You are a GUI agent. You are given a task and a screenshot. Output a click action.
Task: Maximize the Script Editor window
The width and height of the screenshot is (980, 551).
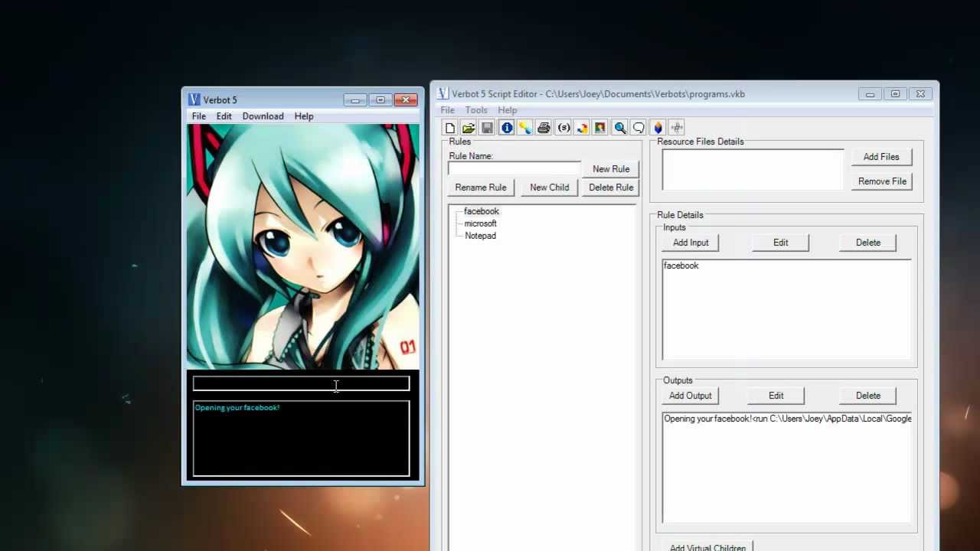(895, 94)
